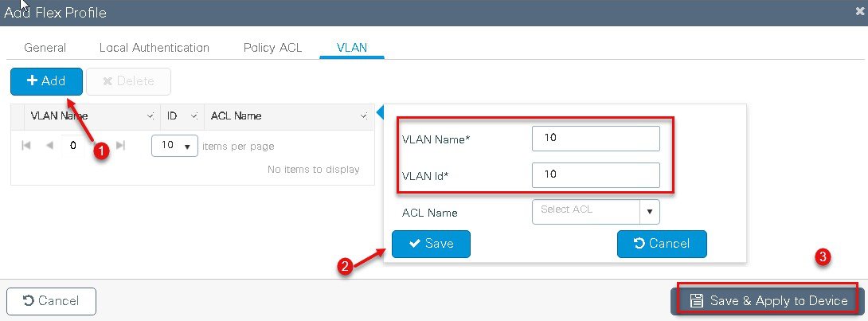
Task: Cancel the VLAN entry form
Action: (662, 244)
